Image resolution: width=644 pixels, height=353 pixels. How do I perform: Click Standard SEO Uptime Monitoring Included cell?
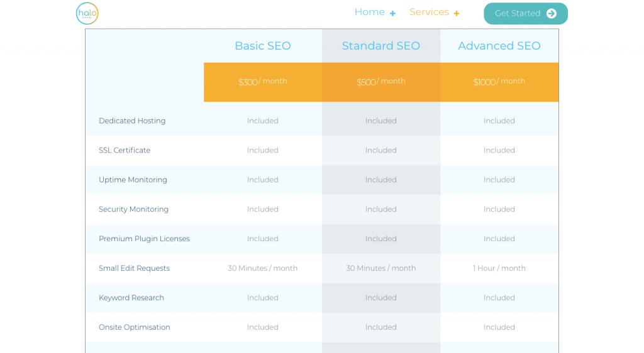(381, 180)
